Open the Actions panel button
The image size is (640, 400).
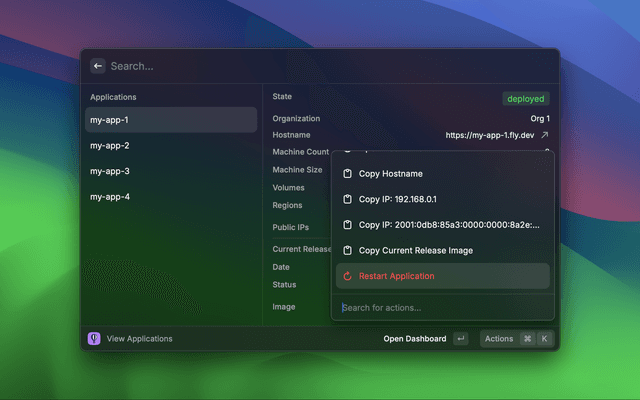click(499, 339)
